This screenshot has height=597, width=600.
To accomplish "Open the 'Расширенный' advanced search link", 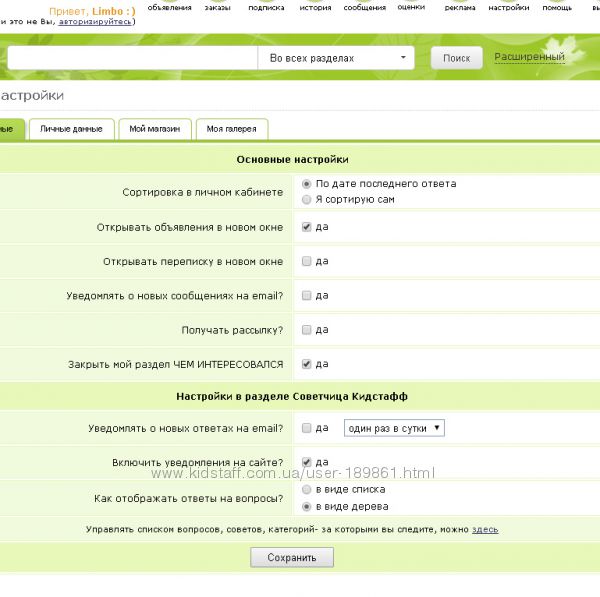I will click(529, 58).
